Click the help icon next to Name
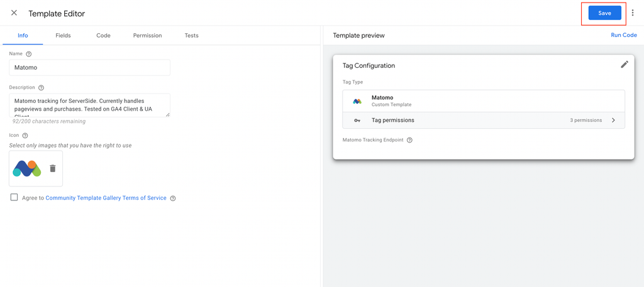This screenshot has height=287, width=644. 28,54
